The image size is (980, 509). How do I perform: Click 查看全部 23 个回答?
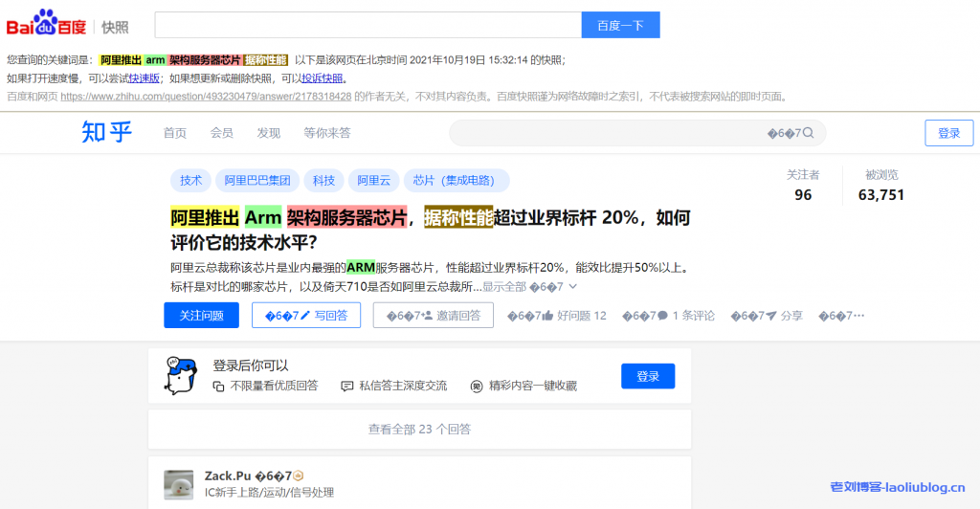click(419, 429)
